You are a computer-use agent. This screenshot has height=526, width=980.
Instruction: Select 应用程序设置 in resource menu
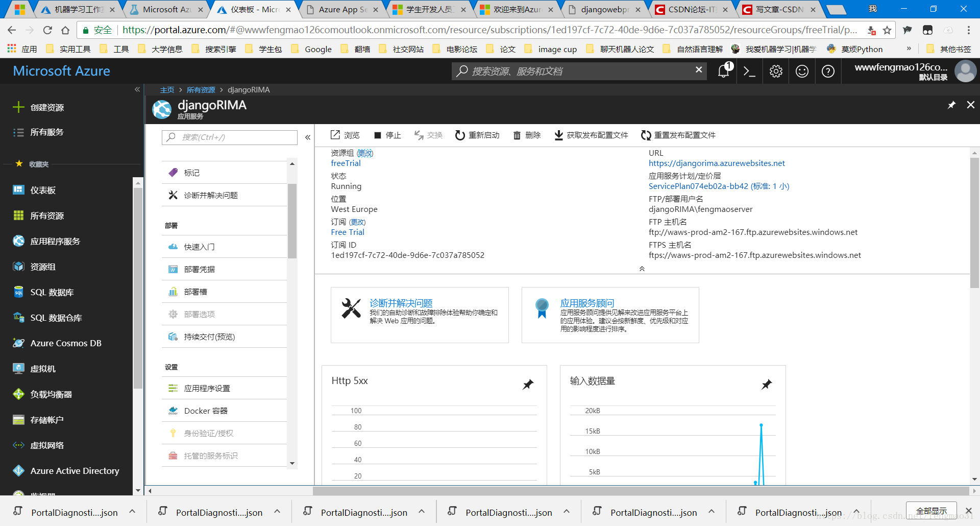pyautogui.click(x=224, y=388)
